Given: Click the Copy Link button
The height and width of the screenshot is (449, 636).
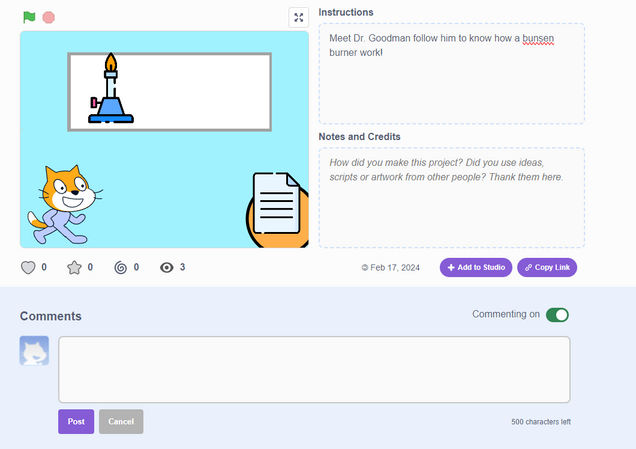Looking at the screenshot, I should [547, 268].
